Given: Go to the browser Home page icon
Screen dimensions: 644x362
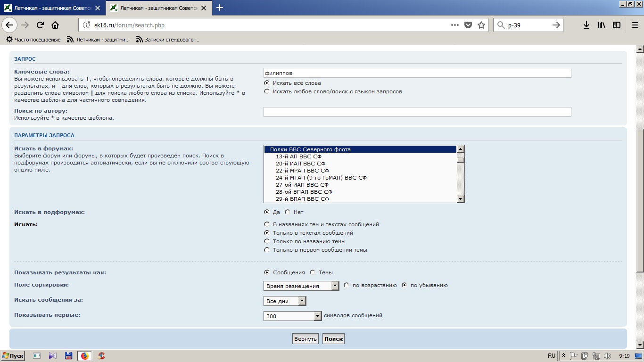Looking at the screenshot, I should pos(55,25).
